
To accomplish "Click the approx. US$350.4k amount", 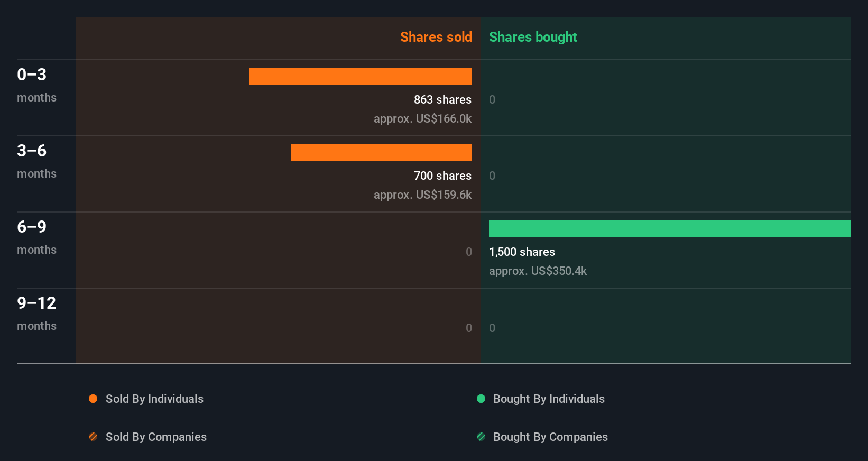I will pyautogui.click(x=538, y=271).
